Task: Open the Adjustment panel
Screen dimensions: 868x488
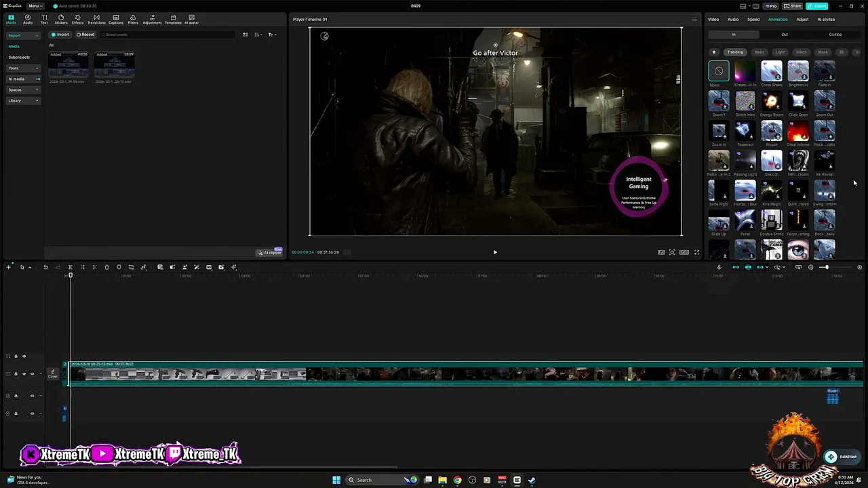Action: tap(152, 19)
